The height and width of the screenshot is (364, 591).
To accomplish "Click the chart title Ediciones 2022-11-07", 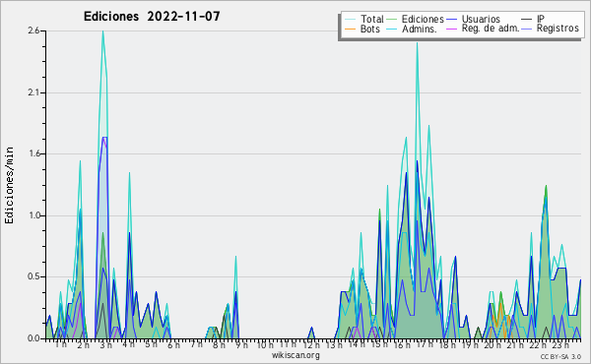I will (x=152, y=17).
